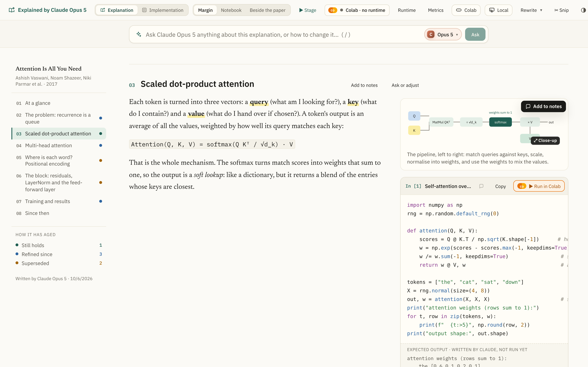588x367 pixels.
Task: Click the Stage play button
Action: (308, 10)
